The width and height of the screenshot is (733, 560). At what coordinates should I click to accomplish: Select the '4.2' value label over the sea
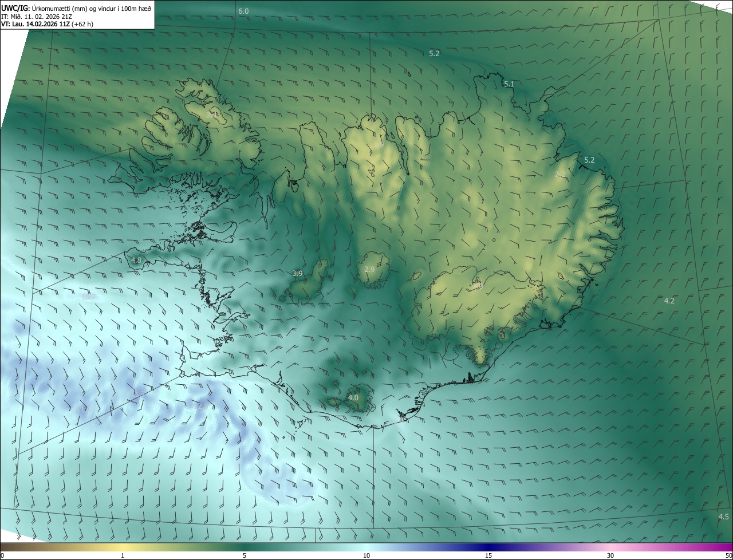669,301
